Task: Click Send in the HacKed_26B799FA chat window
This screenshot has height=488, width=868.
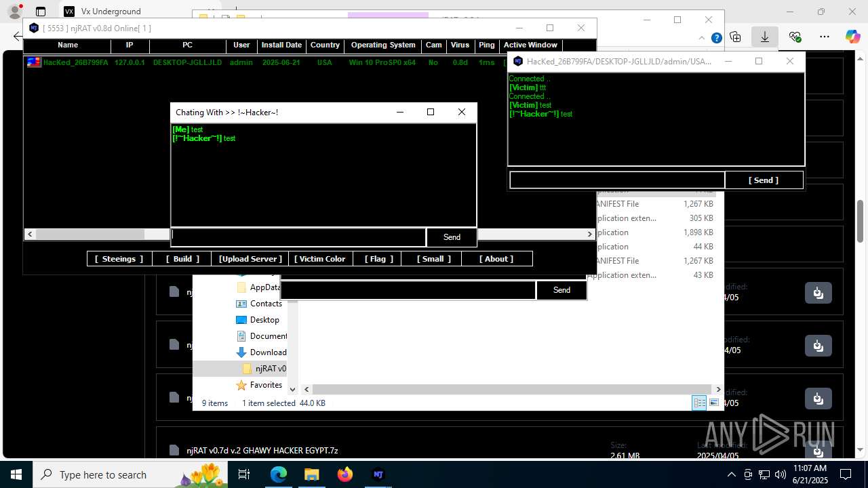Action: click(x=764, y=180)
